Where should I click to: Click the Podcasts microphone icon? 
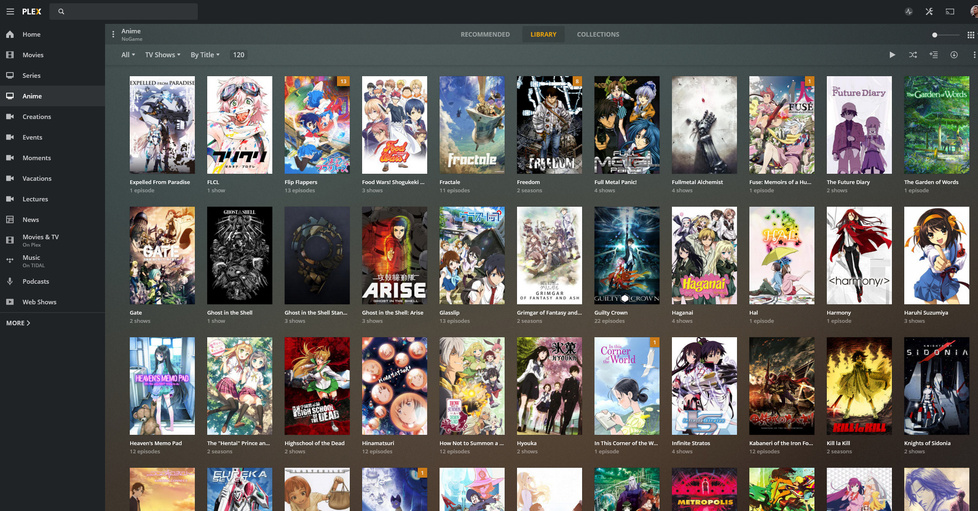10,281
